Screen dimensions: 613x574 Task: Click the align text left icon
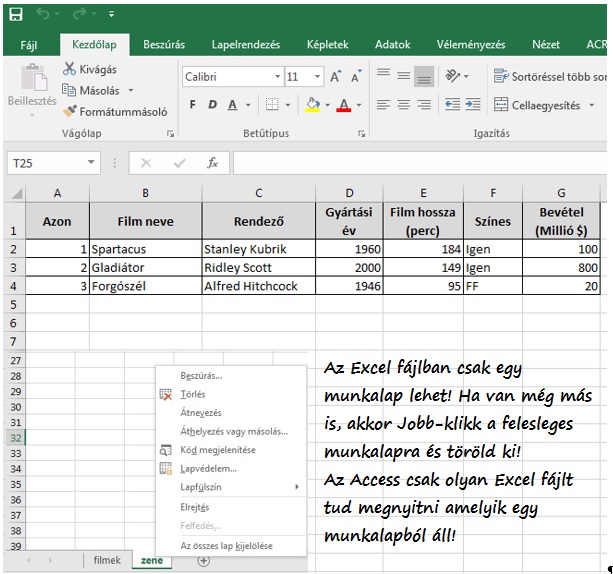coord(384,105)
